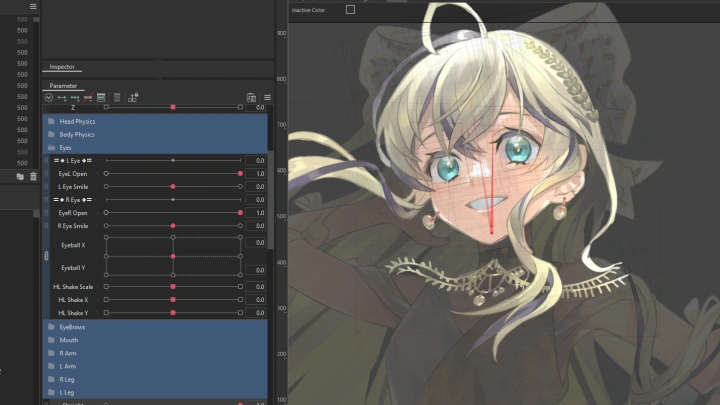This screenshot has width=720, height=405.
Task: Select the Parameter tab
Action: click(x=63, y=86)
